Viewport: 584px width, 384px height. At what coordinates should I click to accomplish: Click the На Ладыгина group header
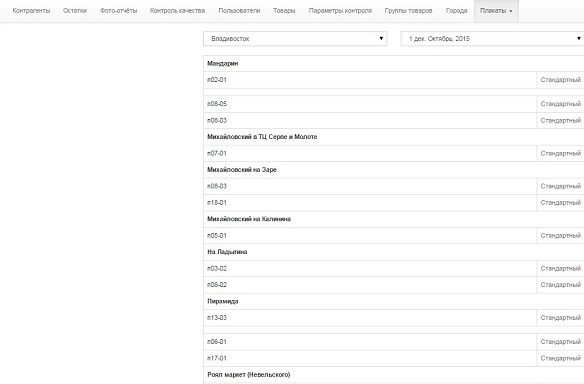coord(393,252)
